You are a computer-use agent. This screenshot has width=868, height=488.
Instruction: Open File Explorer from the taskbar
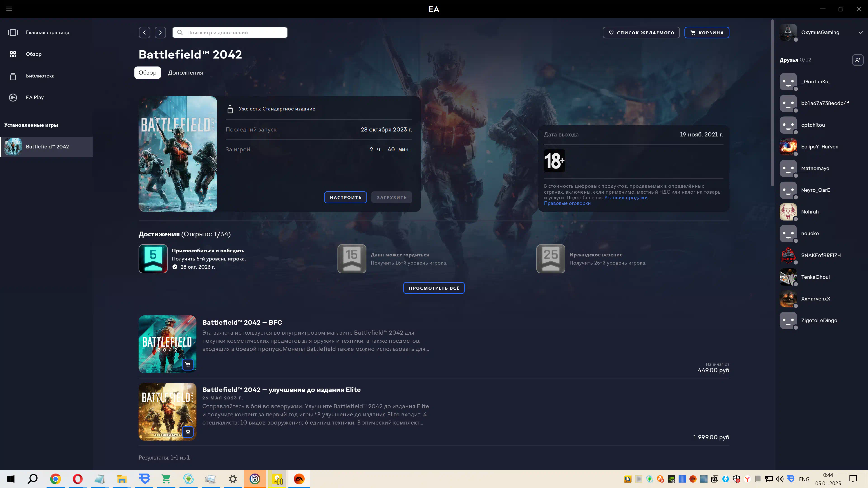[122, 479]
